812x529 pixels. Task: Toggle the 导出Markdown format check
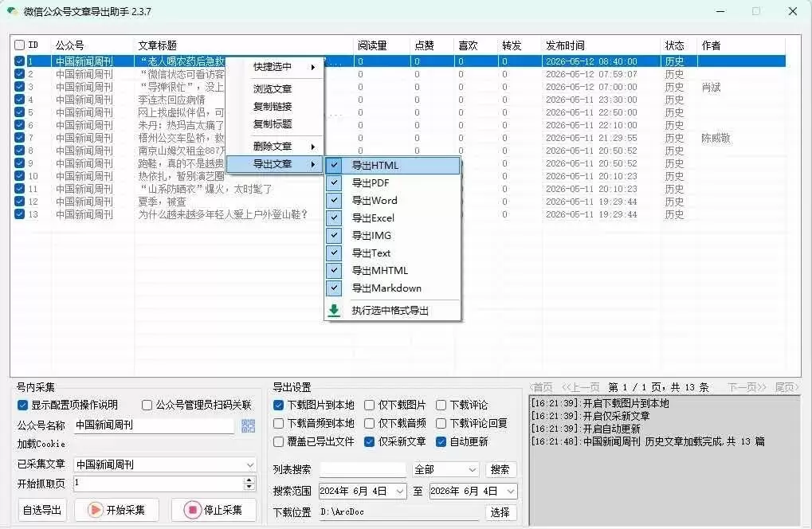(x=335, y=288)
